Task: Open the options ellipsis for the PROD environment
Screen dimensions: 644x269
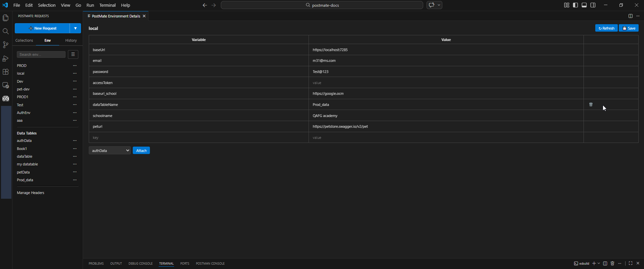Action: coord(75,66)
